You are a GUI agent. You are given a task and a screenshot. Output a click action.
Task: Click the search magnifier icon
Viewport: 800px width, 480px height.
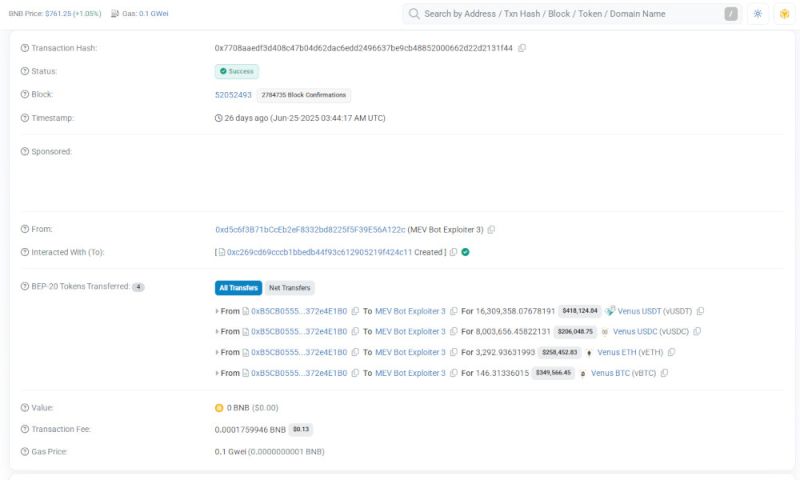[x=414, y=14]
